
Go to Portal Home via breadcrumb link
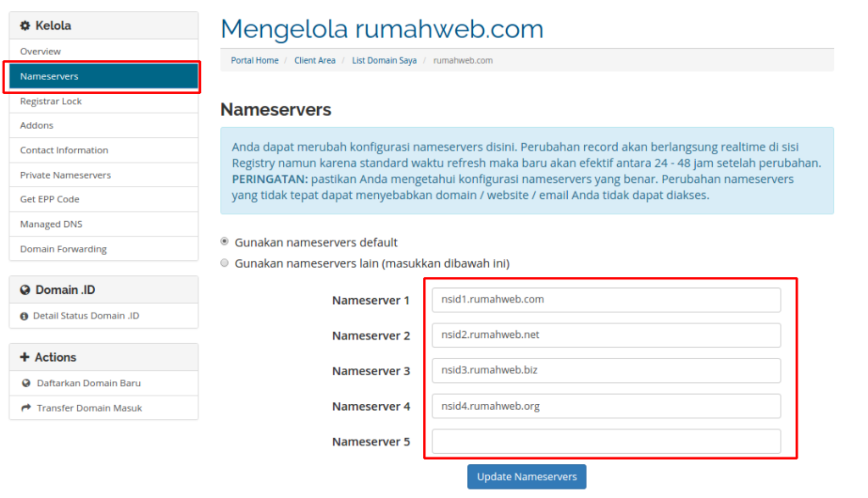click(254, 60)
